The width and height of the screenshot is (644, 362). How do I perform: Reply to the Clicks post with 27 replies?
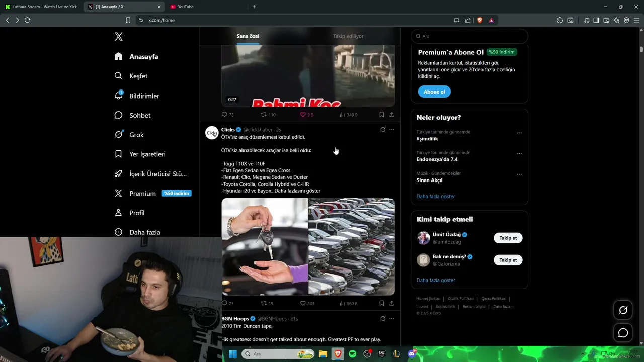point(228,303)
